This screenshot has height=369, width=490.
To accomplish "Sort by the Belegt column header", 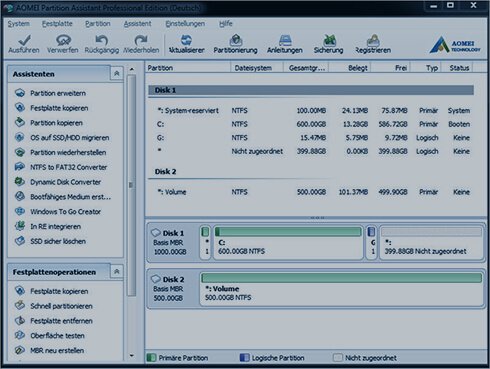I will coord(350,68).
